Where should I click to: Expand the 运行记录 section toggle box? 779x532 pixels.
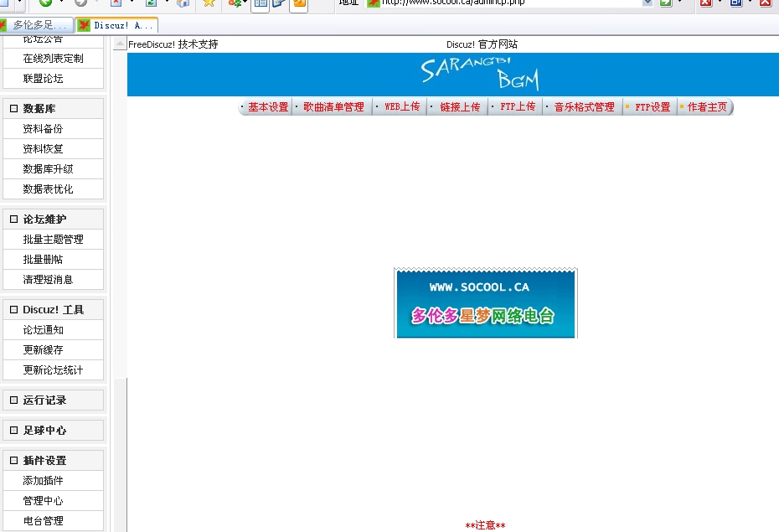14,400
